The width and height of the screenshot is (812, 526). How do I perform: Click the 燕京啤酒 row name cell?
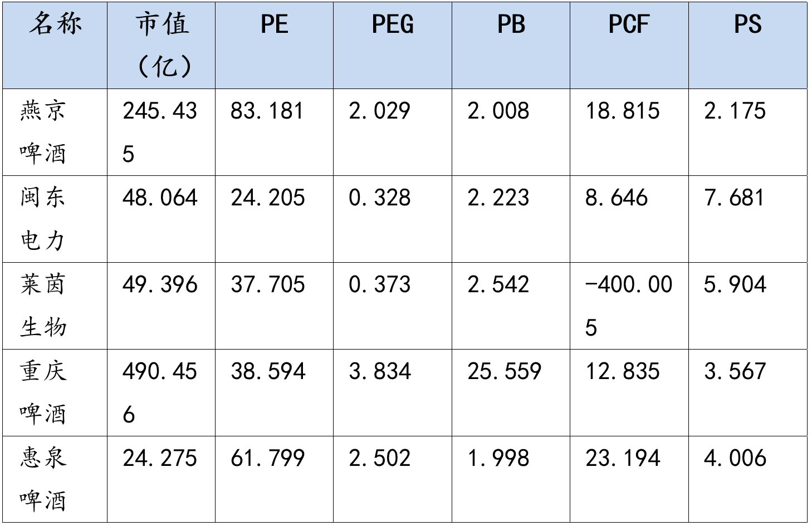tap(43, 132)
